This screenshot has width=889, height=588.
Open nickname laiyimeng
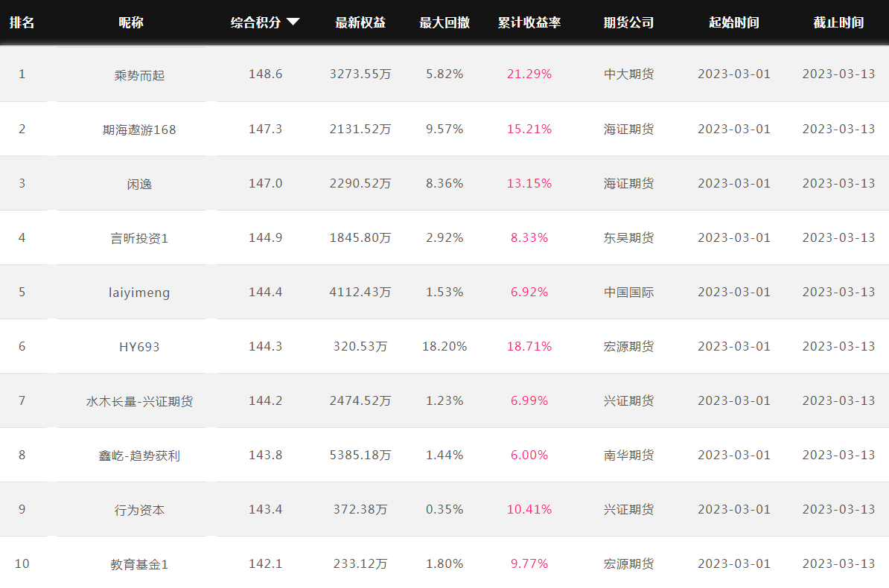[139, 293]
